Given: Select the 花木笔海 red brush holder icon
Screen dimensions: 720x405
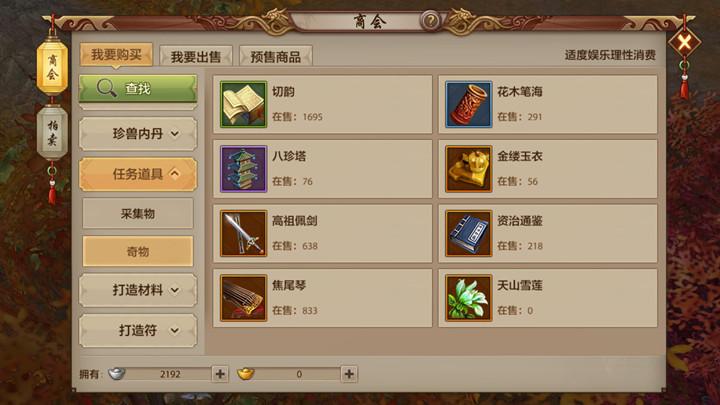Looking at the screenshot, I should point(468,104).
